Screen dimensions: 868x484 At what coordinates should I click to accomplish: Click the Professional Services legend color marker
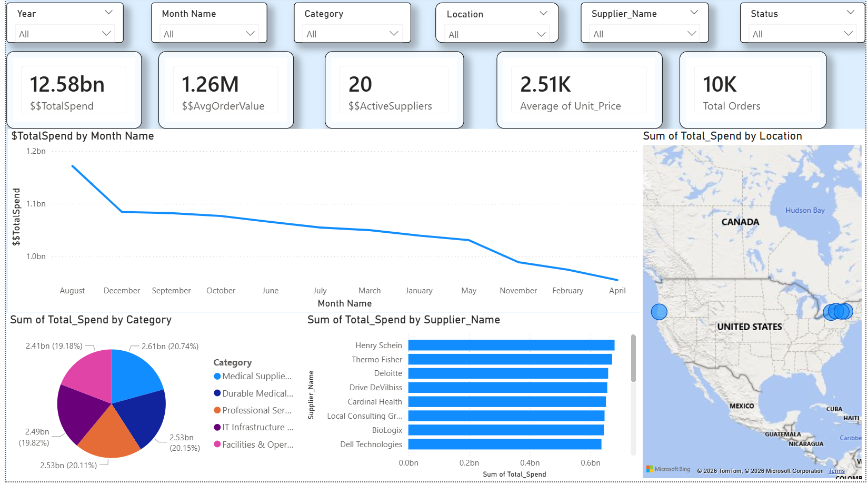(217, 410)
